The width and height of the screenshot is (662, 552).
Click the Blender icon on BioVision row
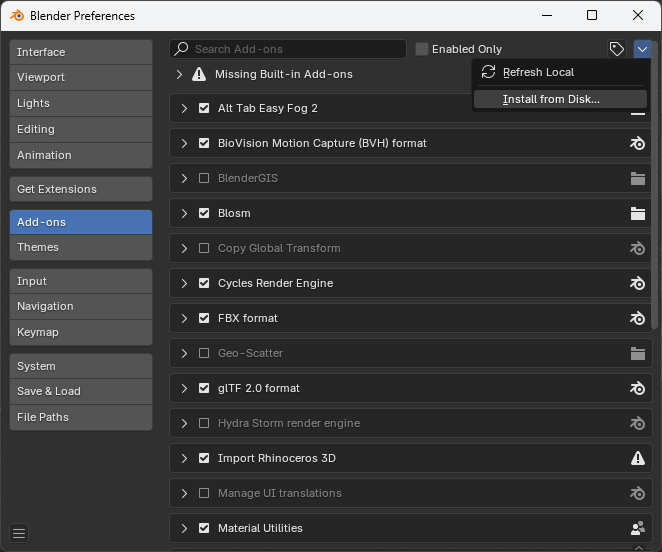637,143
